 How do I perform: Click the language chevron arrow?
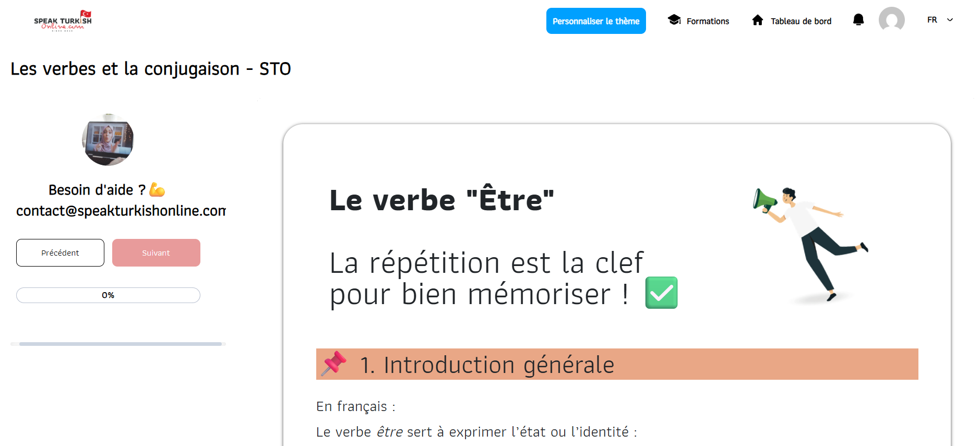tap(950, 20)
